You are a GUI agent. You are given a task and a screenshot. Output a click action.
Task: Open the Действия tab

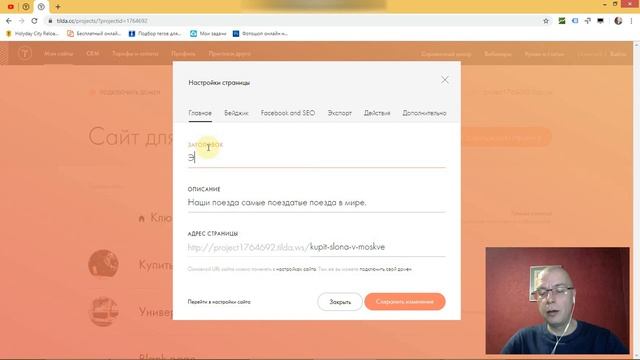tap(377, 113)
